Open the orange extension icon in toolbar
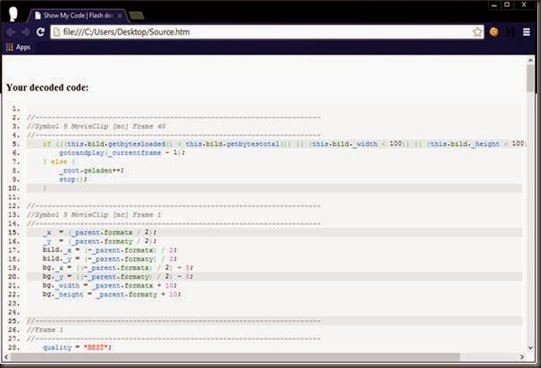Image resolution: width=541 pixels, height=368 pixels. 494,32
